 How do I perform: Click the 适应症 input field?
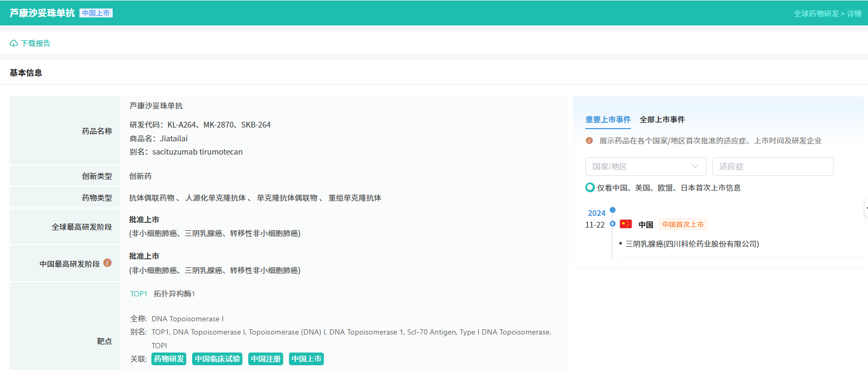tap(772, 166)
